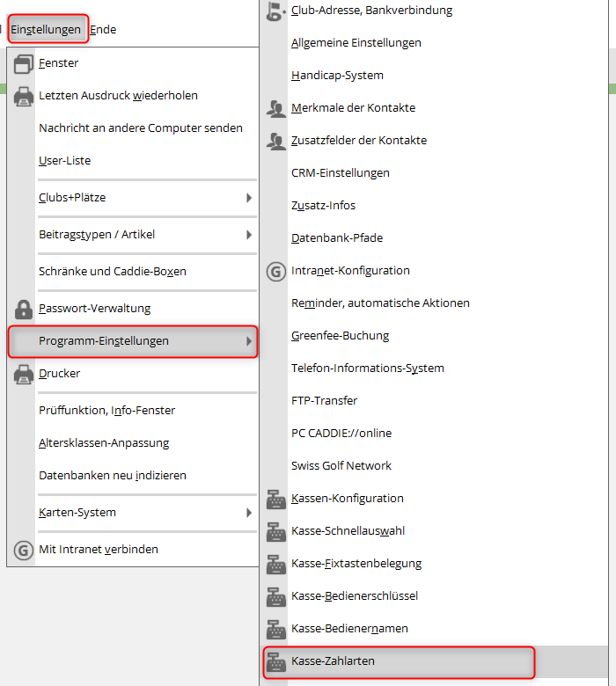The image size is (616, 686).
Task: Open Greenfee-Buchung settings
Action: (x=340, y=336)
